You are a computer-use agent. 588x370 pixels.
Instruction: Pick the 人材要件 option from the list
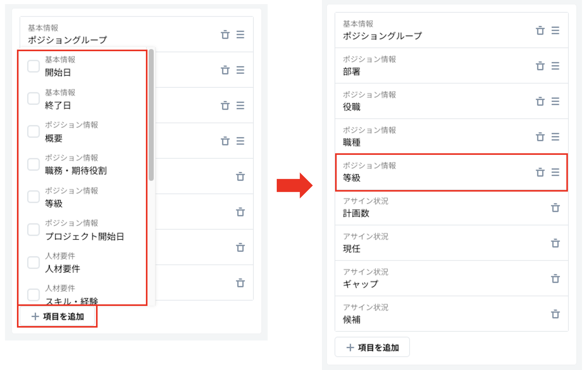[x=34, y=263]
